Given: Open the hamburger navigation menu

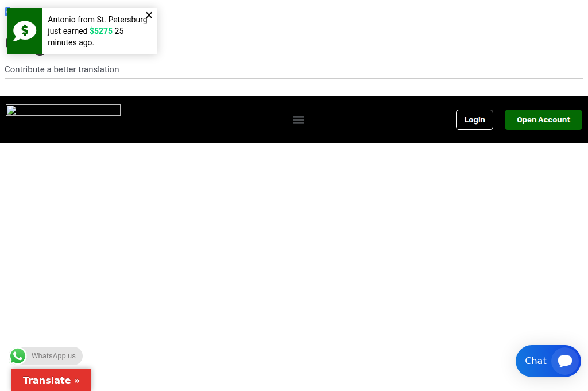Looking at the screenshot, I should (x=299, y=119).
